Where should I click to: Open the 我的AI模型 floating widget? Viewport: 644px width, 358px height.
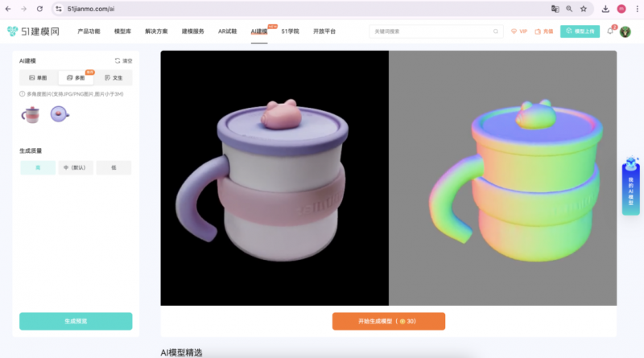[630, 185]
